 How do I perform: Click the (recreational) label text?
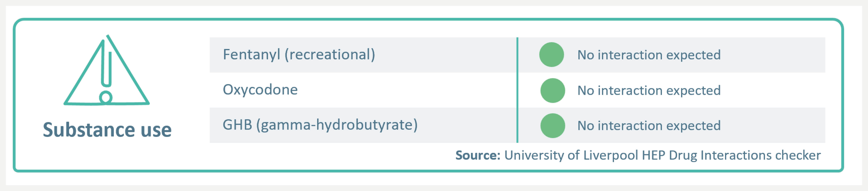pos(330,55)
